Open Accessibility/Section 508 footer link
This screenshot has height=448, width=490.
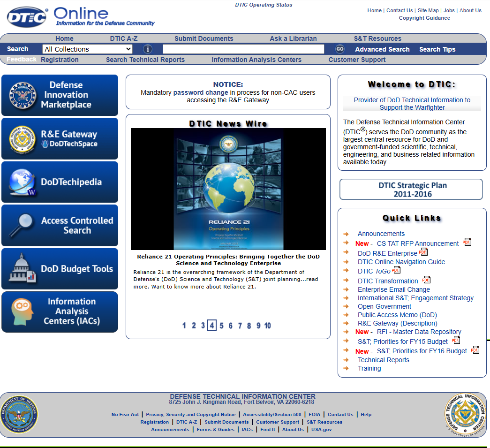click(272, 415)
